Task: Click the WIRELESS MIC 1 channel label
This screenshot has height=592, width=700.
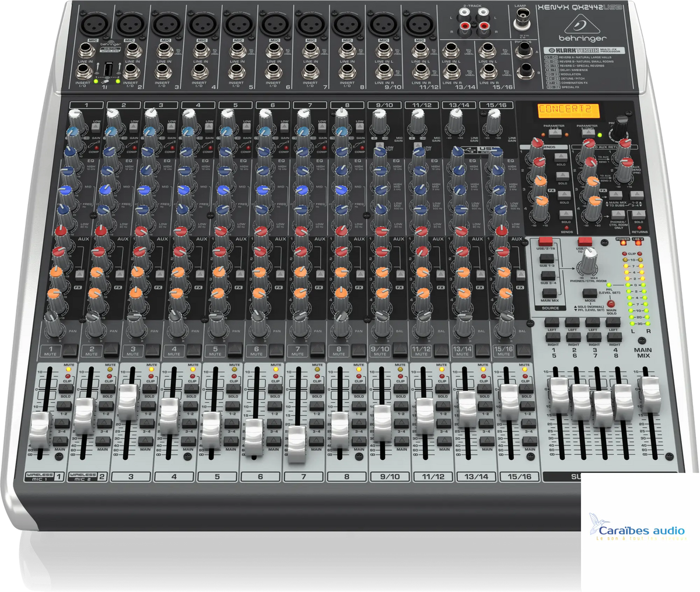Action: point(44,476)
